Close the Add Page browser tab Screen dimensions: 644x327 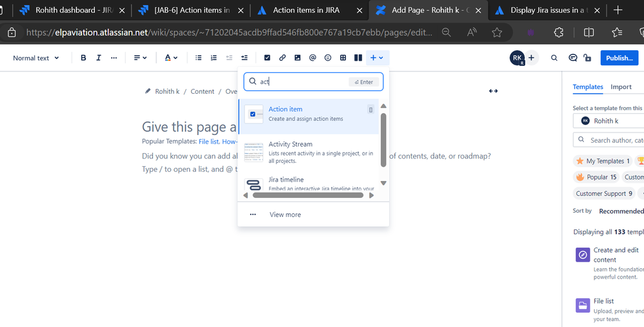tap(478, 11)
